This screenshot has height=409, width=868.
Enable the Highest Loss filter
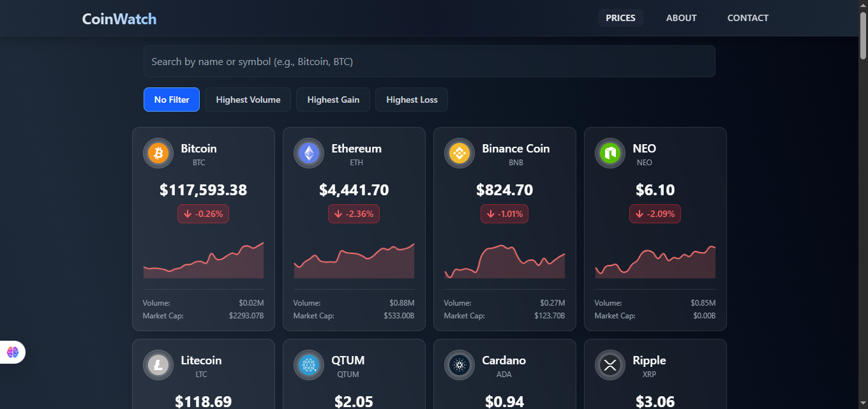tap(411, 100)
